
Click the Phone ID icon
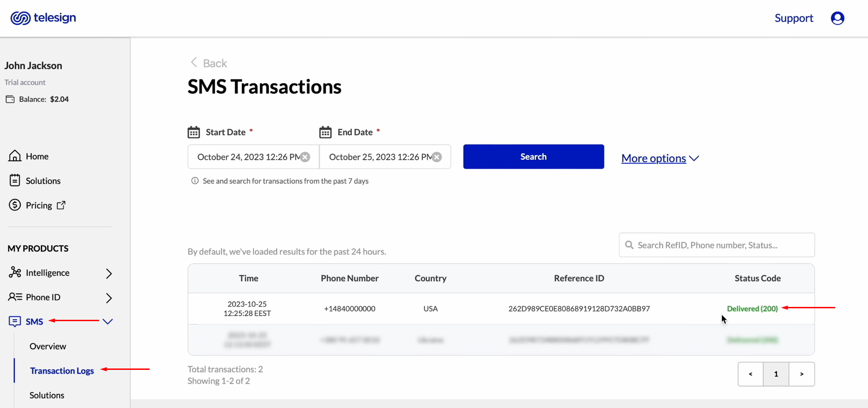tap(15, 297)
